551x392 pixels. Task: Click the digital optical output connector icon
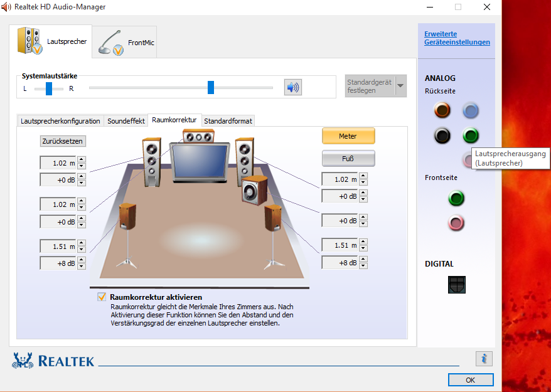pyautogui.click(x=456, y=285)
